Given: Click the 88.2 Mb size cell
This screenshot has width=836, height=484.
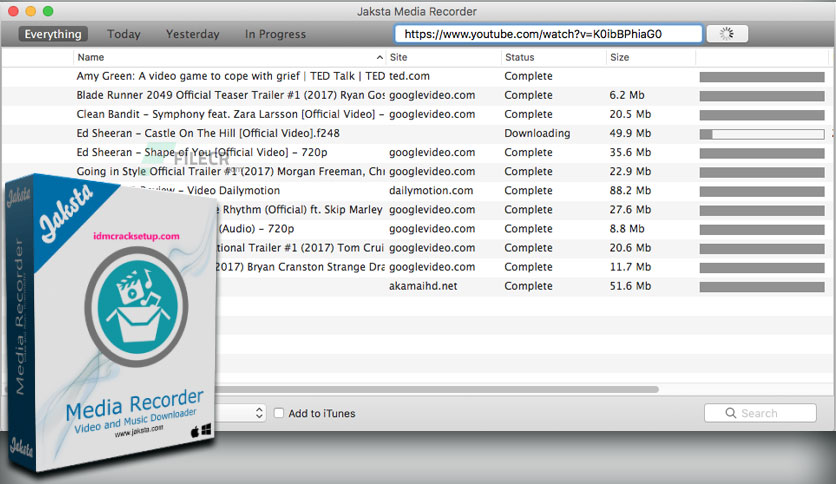Looking at the screenshot, I should [x=630, y=191].
